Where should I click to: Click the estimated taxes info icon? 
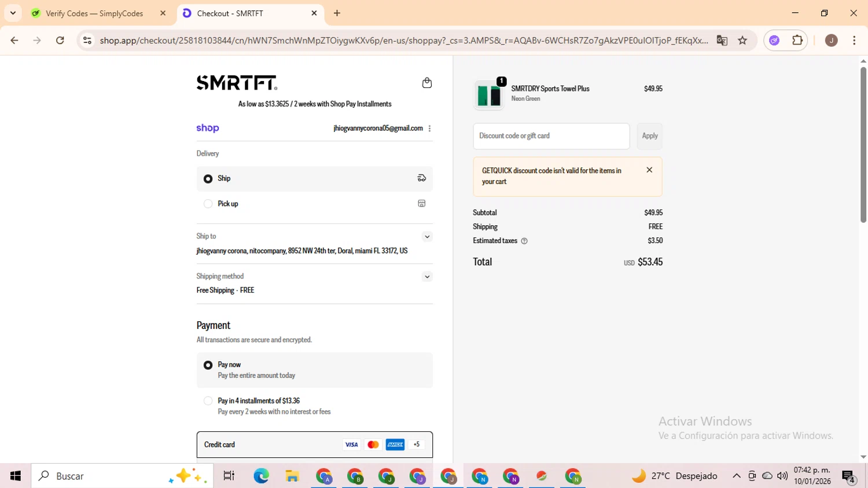524,241
